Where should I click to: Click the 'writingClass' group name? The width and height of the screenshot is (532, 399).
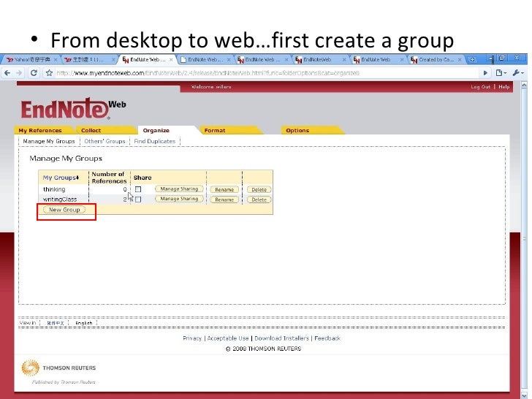point(60,199)
